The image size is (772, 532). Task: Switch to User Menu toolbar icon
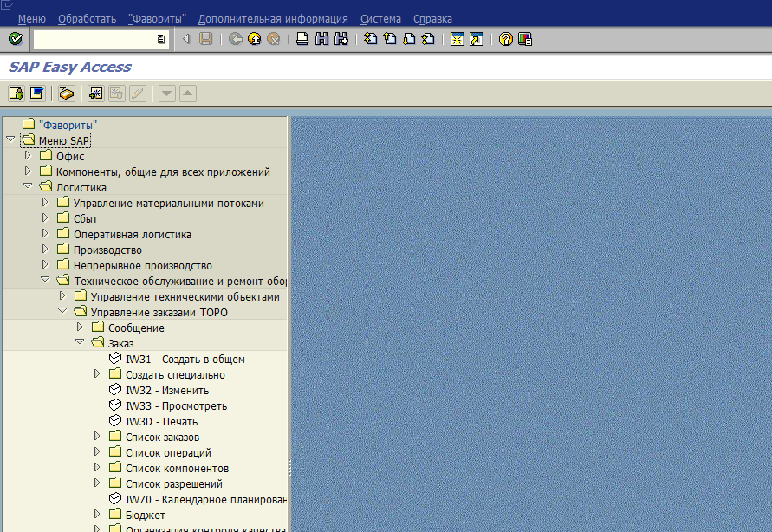coord(16,93)
